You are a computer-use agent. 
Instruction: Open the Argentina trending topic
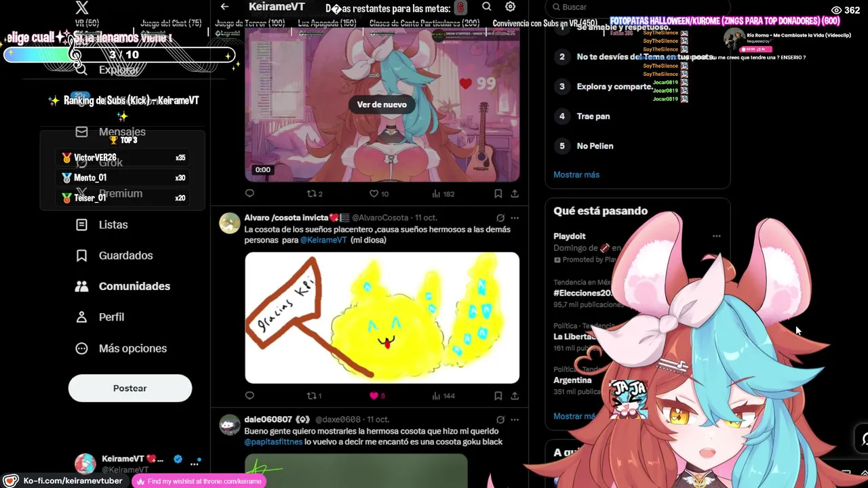[572, 380]
